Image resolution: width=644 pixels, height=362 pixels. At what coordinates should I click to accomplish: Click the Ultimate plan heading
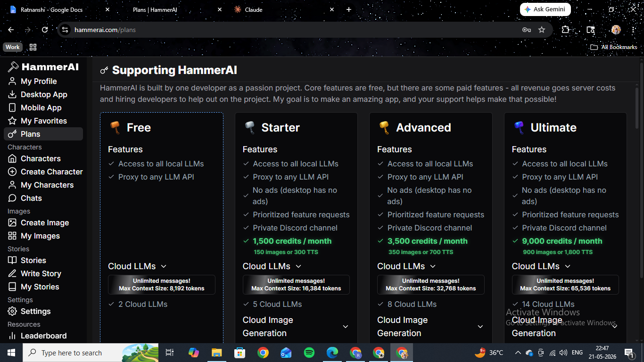pyautogui.click(x=553, y=128)
